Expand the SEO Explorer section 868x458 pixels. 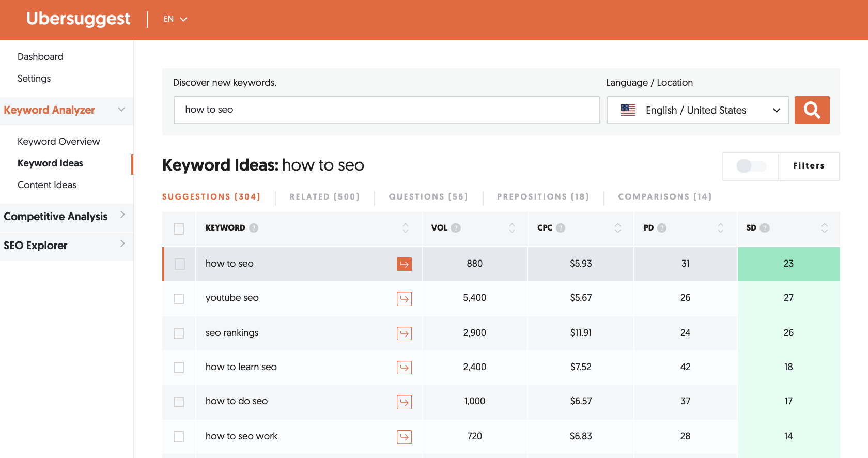click(67, 246)
